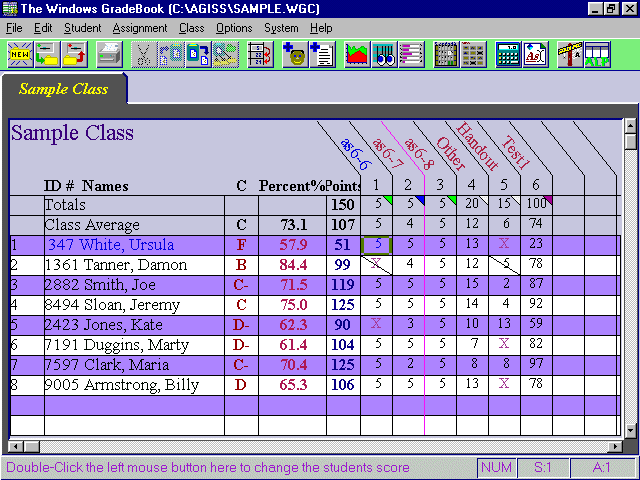Click the Percent% column header
This screenshot has width=640, height=480.
(x=290, y=185)
